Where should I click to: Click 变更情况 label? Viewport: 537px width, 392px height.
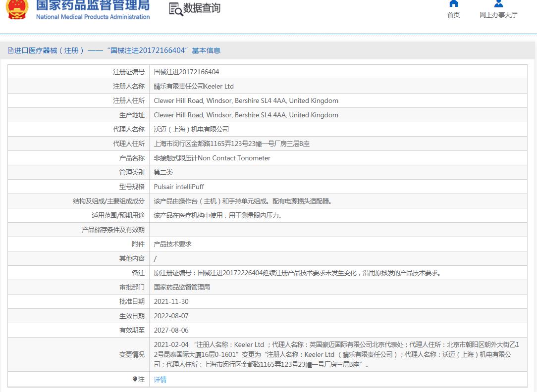[132, 355]
